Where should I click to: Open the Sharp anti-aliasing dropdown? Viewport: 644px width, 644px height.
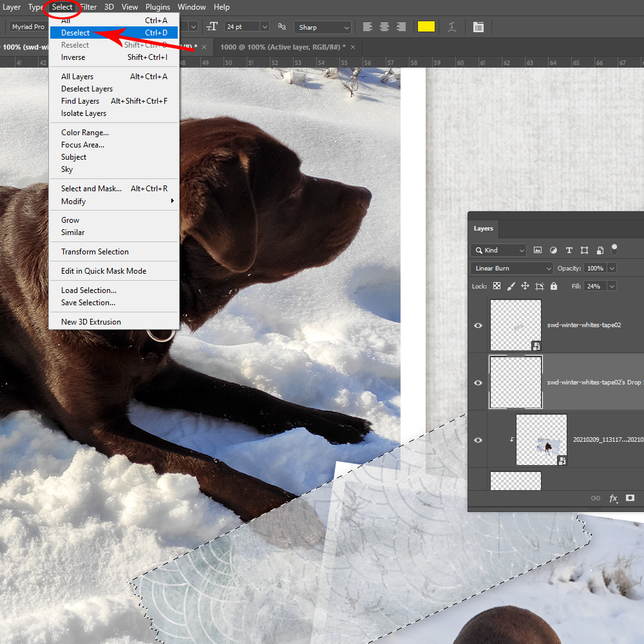click(x=323, y=27)
